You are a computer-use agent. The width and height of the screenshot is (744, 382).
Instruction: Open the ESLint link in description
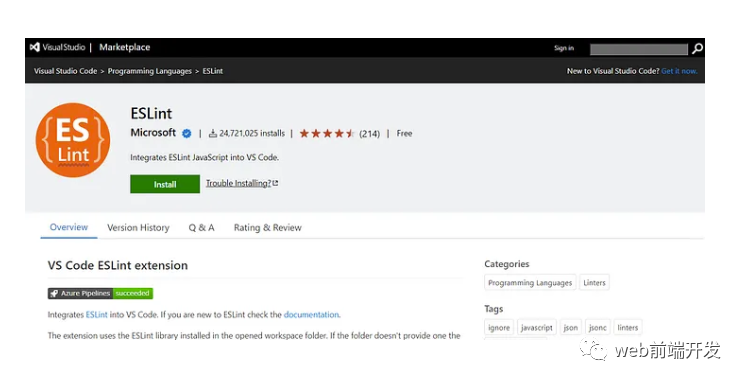pyautogui.click(x=96, y=315)
